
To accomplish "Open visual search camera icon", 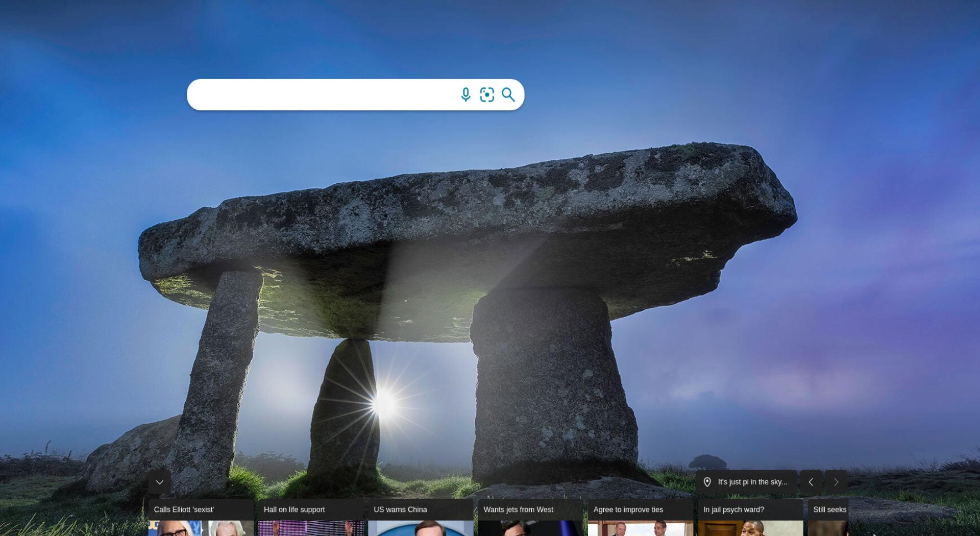I will click(x=487, y=94).
